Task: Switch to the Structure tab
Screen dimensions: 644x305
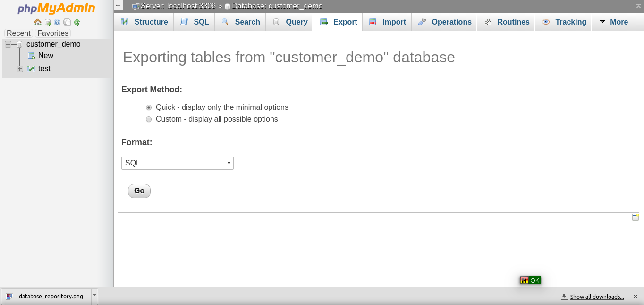Action: (x=144, y=22)
